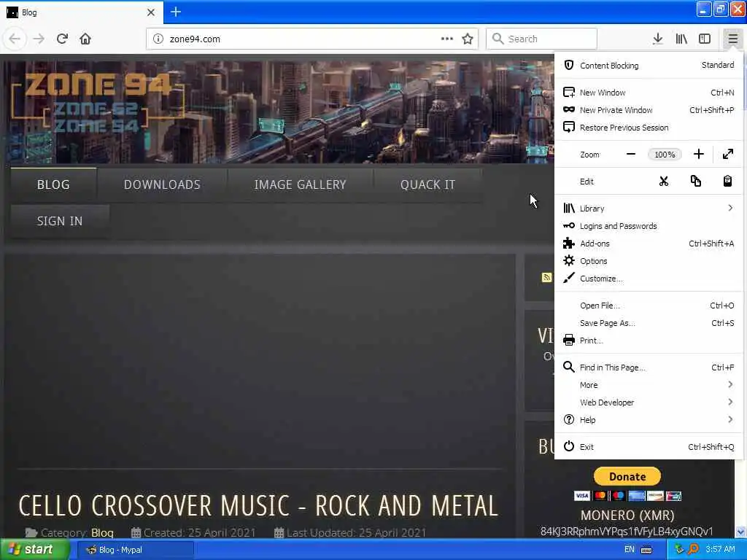Screen dimensions: 747x560
Task: Close the Blog tab
Action: pyautogui.click(x=150, y=12)
